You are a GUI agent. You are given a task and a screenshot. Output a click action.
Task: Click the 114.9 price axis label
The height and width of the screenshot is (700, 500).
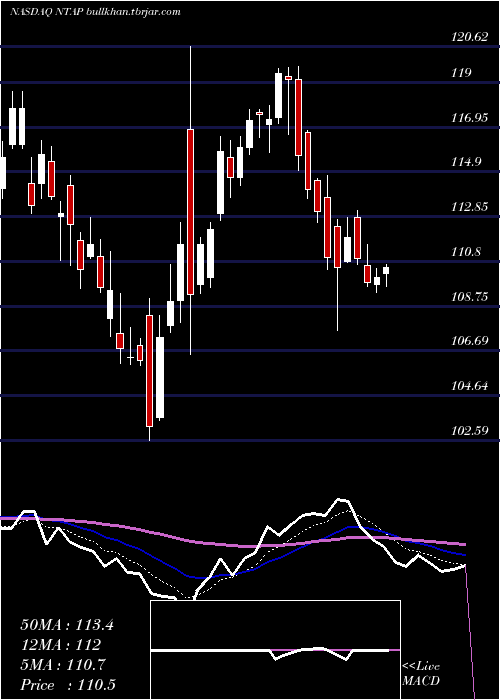click(x=466, y=162)
